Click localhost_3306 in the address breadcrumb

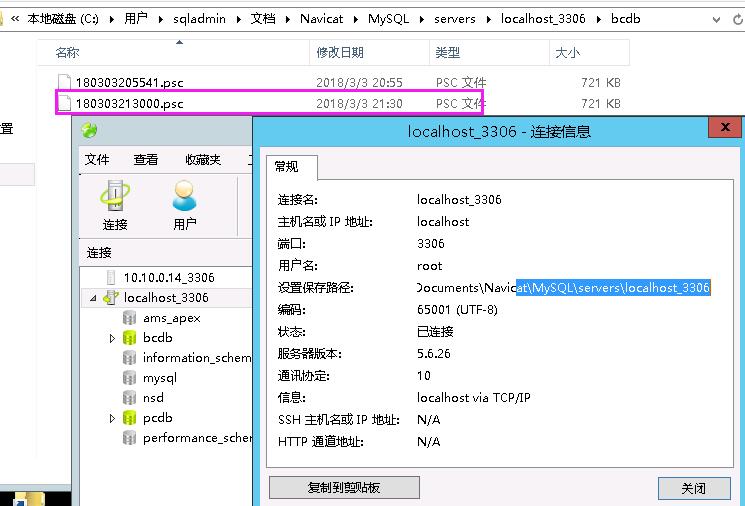(x=543, y=19)
